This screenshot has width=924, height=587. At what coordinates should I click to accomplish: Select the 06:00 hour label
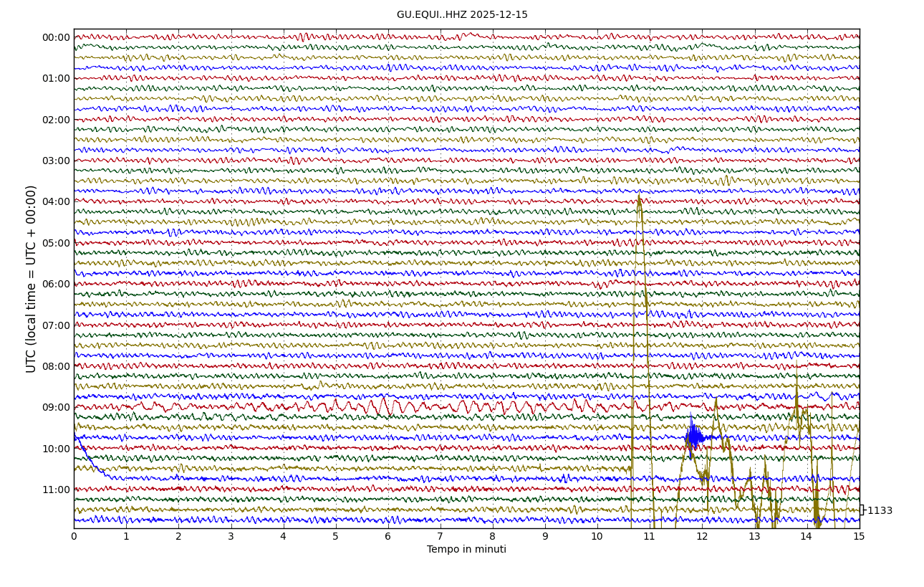coord(56,285)
